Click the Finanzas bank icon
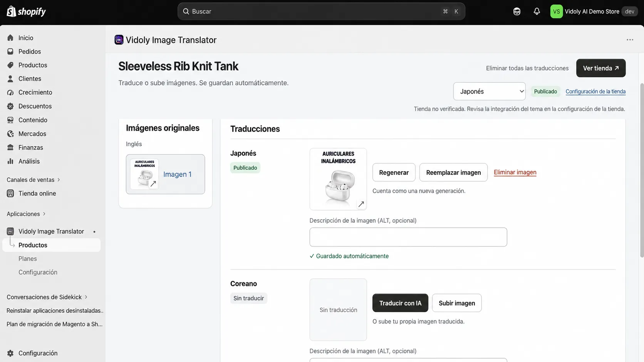Screen dimensions: 644x362 click(10, 147)
